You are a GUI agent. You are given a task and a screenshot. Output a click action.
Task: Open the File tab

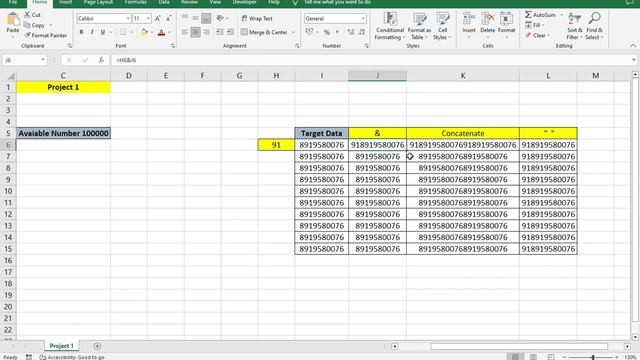click(x=13, y=2)
